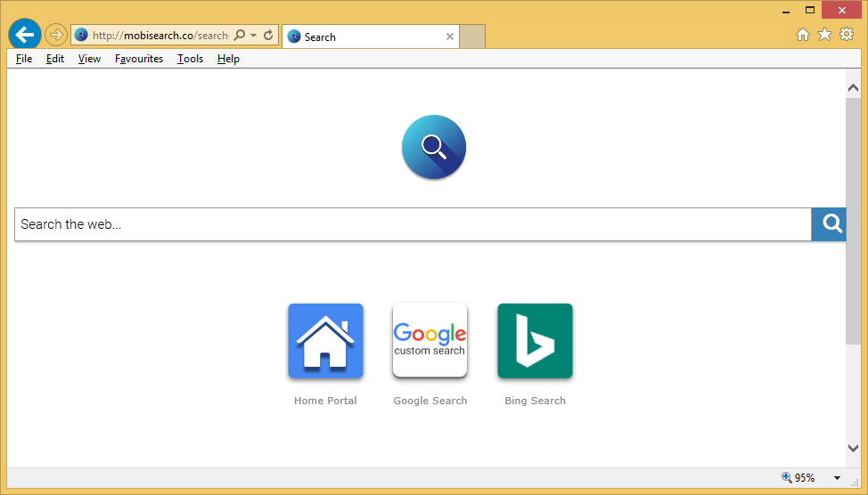This screenshot has height=495, width=868.
Task: Open the zoom level dropdown arrow
Action: [x=837, y=478]
